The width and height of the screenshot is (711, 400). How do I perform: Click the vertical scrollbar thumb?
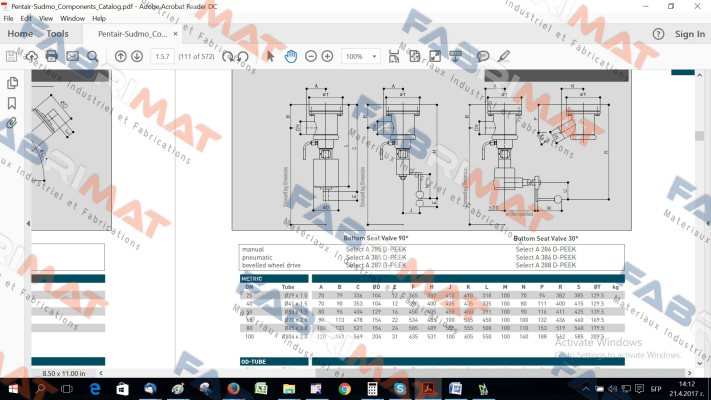point(699,136)
